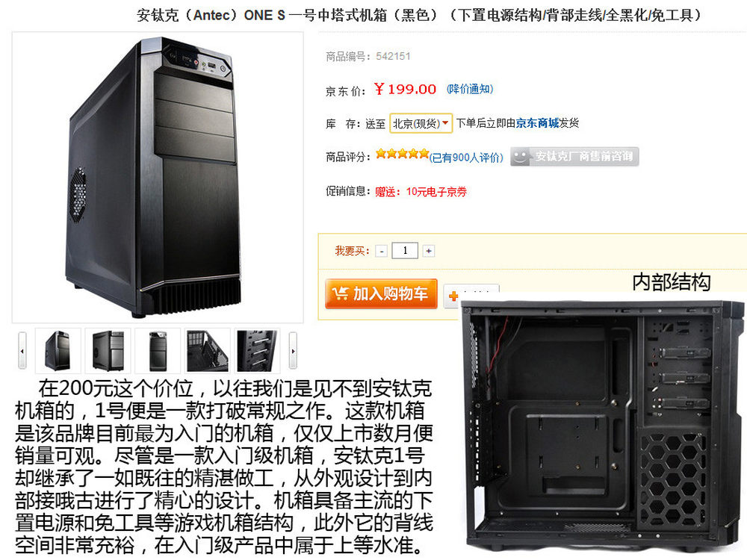Image resolution: width=747 pixels, height=560 pixels.
Task: Select the fifth thumbnail showing drive bays
Action: (x=257, y=350)
